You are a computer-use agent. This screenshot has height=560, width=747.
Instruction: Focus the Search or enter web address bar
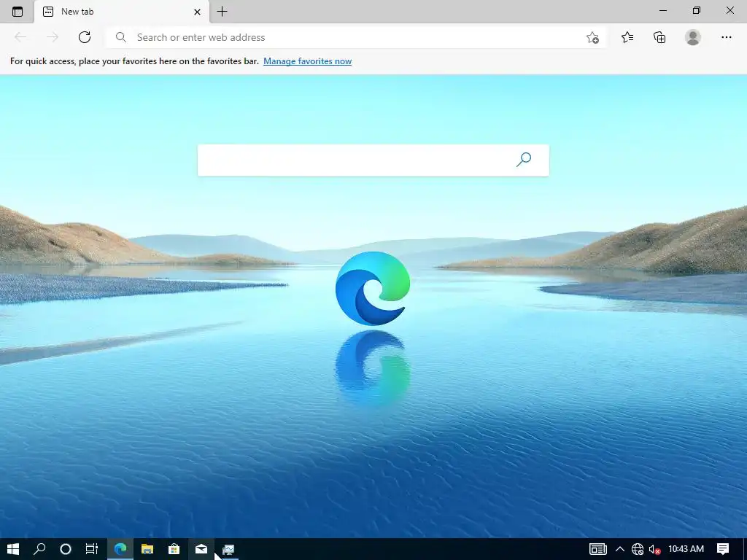click(x=356, y=37)
